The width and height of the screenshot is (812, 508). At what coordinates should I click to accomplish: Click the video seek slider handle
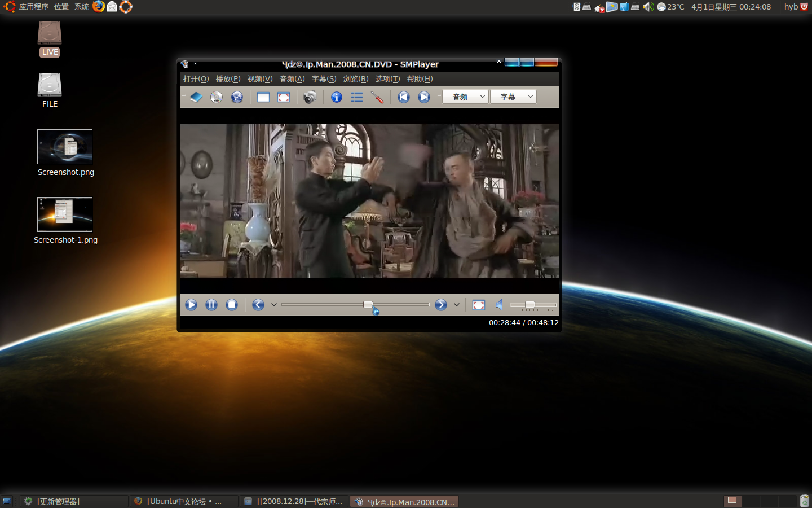pos(368,305)
